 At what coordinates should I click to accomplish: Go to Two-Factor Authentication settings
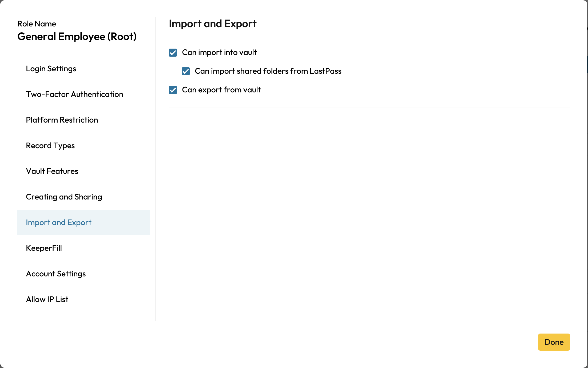74,94
